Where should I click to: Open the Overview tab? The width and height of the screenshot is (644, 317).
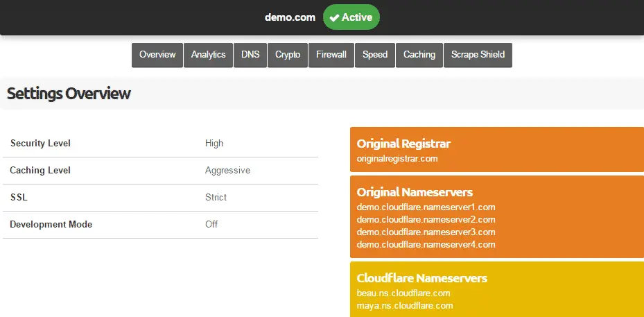coord(157,55)
